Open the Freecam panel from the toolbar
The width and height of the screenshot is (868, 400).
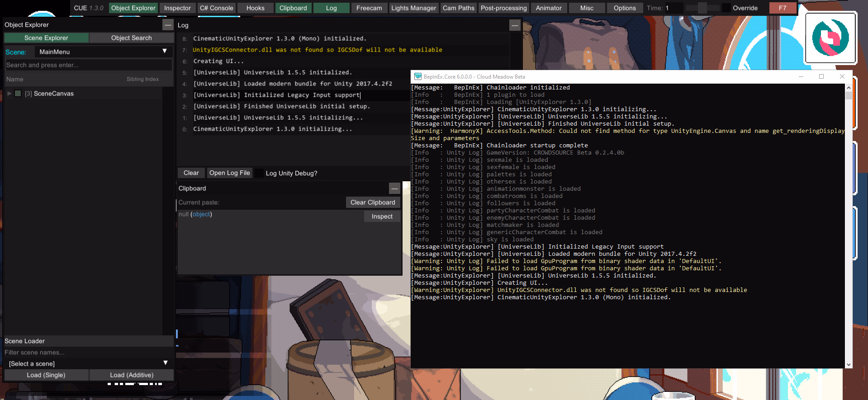coord(369,8)
